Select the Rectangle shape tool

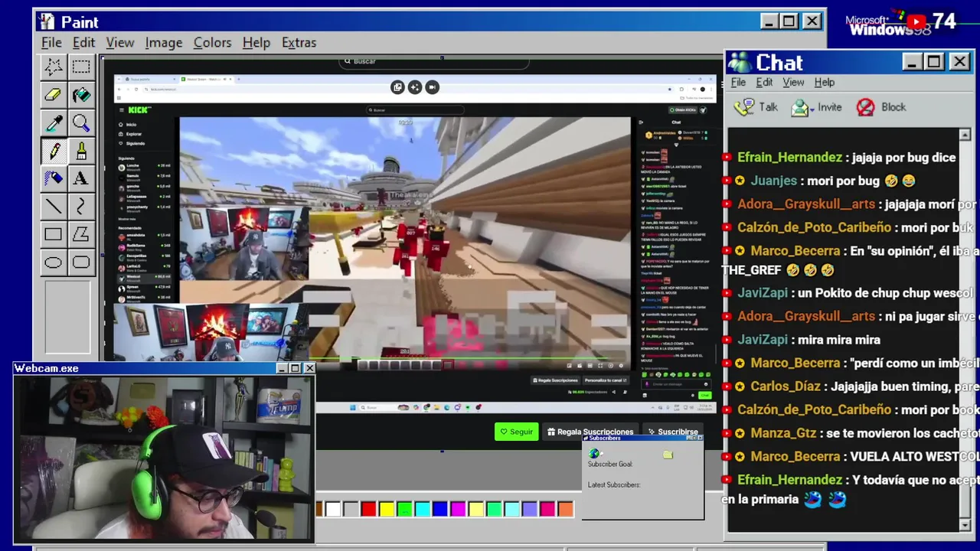click(53, 234)
